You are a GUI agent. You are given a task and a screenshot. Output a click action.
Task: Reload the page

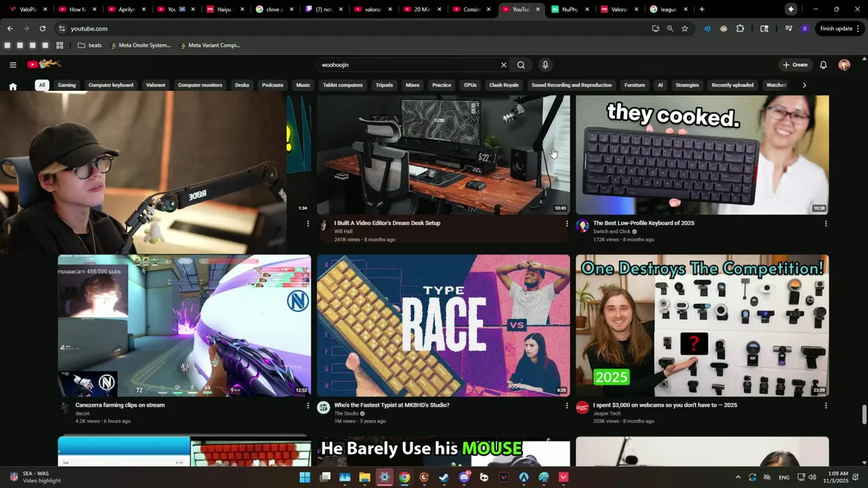[42, 28]
